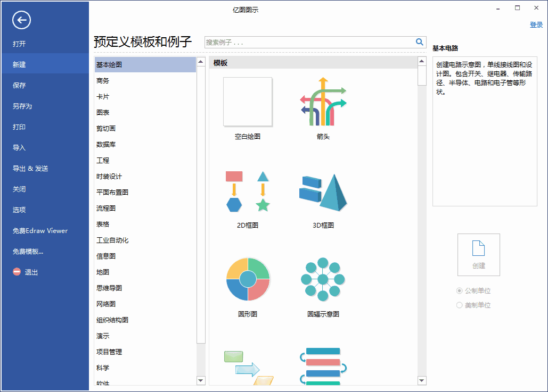Click the 登录 login link

point(536,24)
